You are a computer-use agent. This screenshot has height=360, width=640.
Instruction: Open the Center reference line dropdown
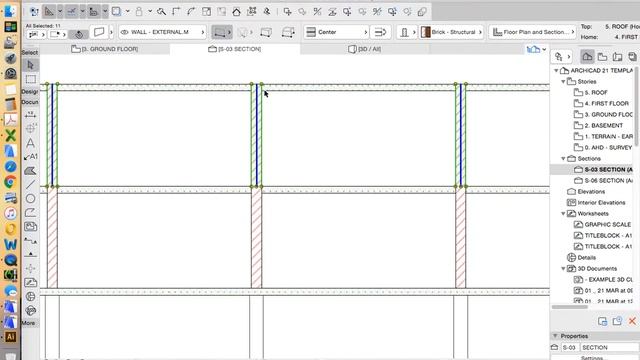click(336, 32)
